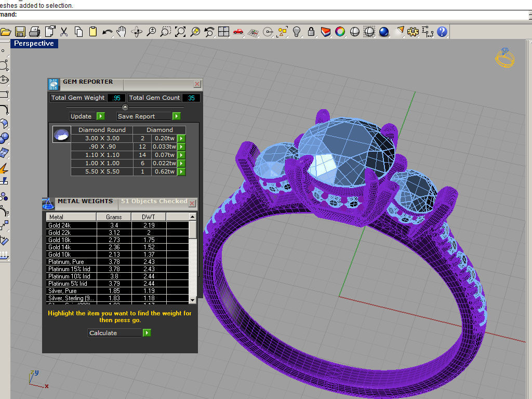
Task: Select the Gold 14k row
Action: coord(117,247)
